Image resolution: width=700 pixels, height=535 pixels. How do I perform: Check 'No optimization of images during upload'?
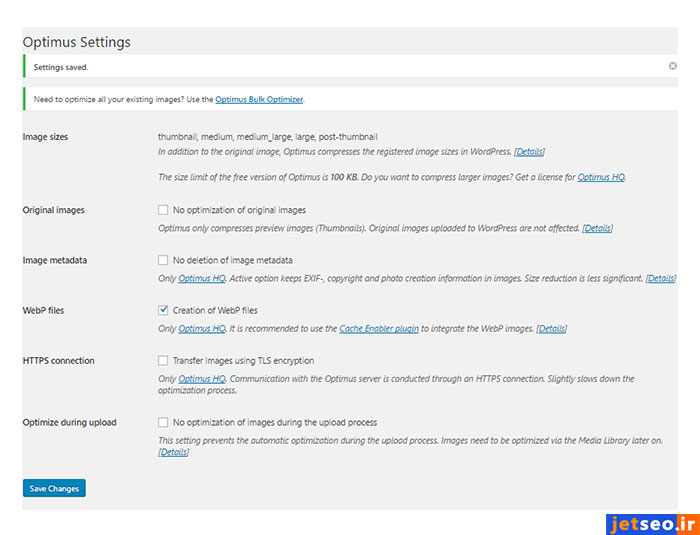pyautogui.click(x=163, y=422)
